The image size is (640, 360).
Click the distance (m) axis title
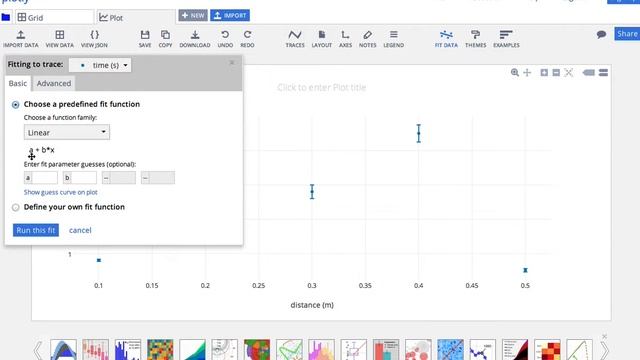pyautogui.click(x=312, y=305)
